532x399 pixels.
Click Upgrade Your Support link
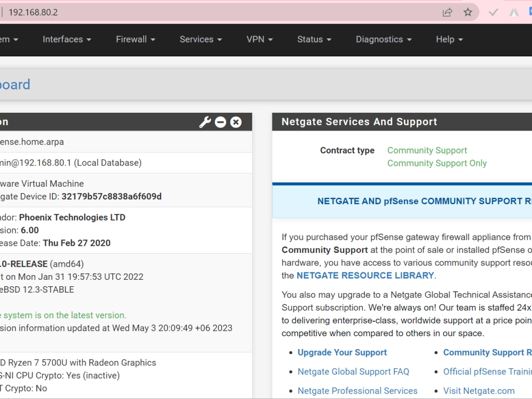[342, 353]
